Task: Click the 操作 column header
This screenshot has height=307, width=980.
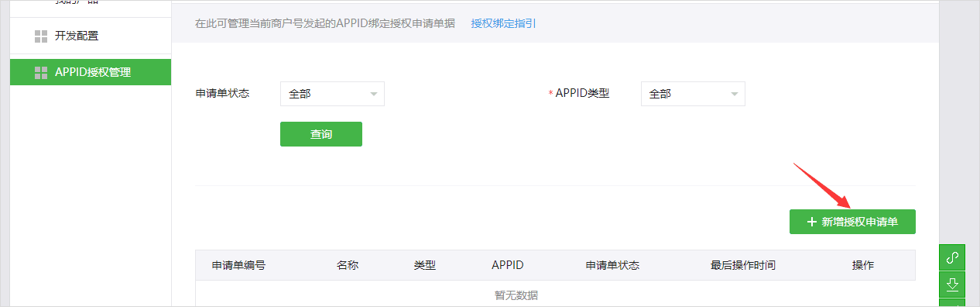Action: tap(863, 265)
